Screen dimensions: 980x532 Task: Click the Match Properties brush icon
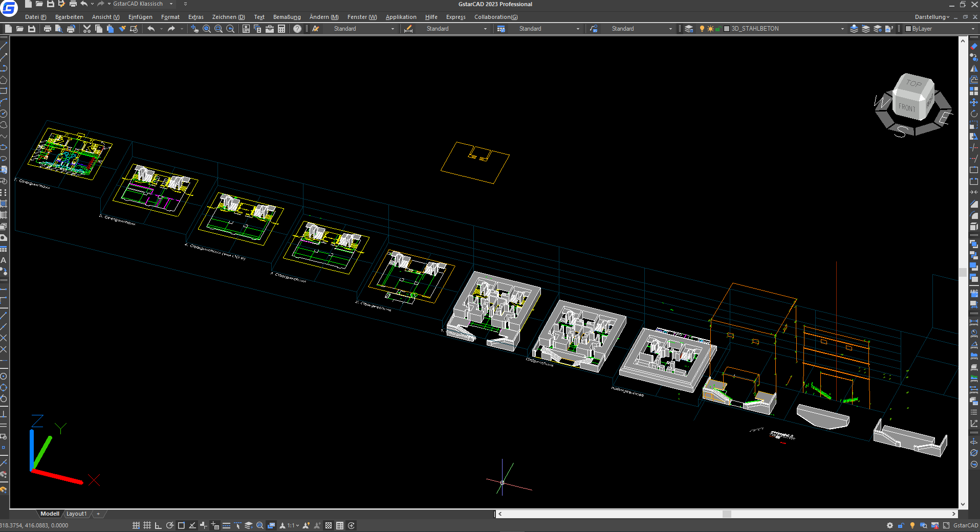pyautogui.click(x=122, y=29)
